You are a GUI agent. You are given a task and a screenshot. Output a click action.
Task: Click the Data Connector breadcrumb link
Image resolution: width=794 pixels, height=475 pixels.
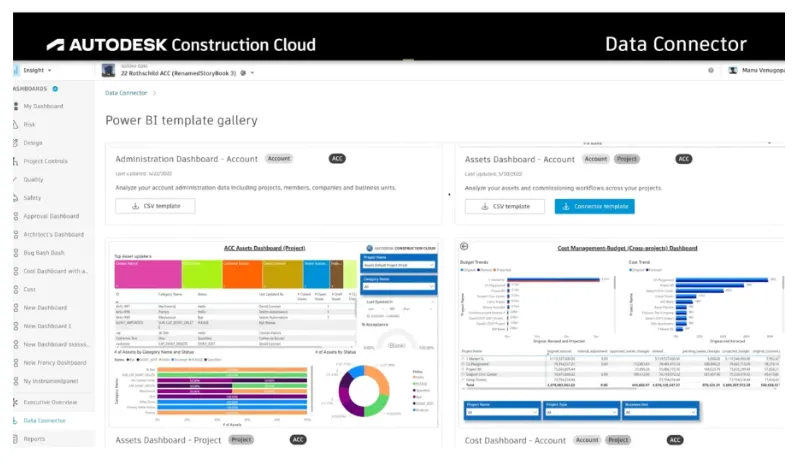pyautogui.click(x=126, y=93)
